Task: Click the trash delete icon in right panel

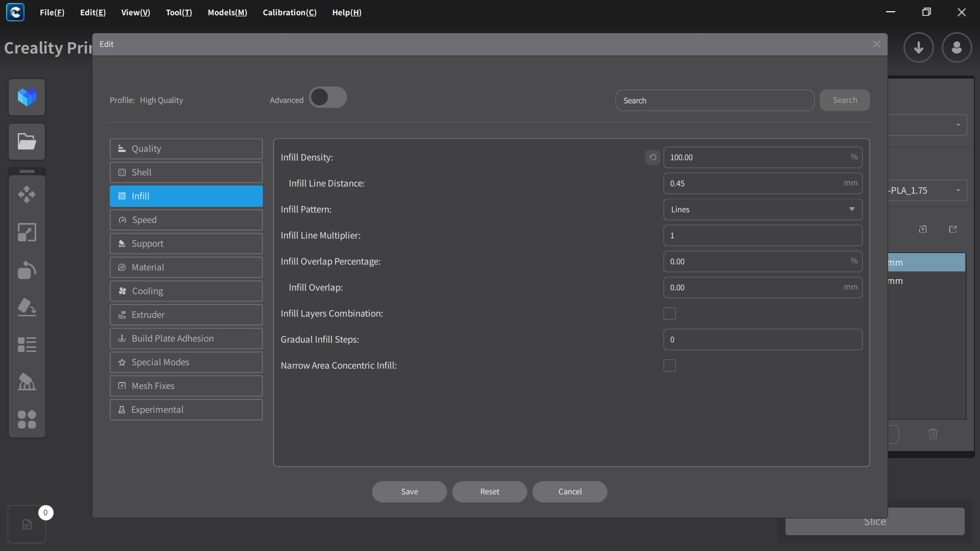Action: 933,434
